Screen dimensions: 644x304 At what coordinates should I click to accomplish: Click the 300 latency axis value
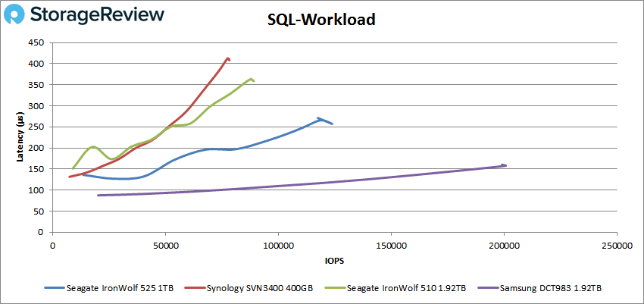click(37, 105)
